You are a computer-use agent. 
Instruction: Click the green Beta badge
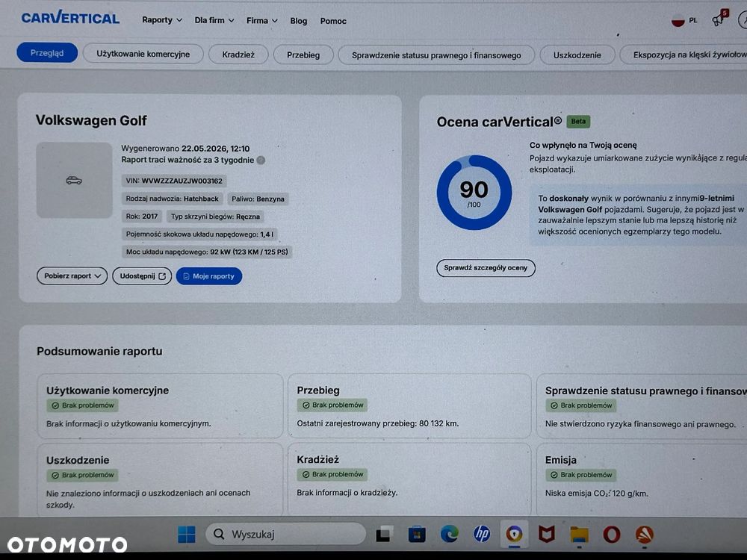pyautogui.click(x=578, y=122)
